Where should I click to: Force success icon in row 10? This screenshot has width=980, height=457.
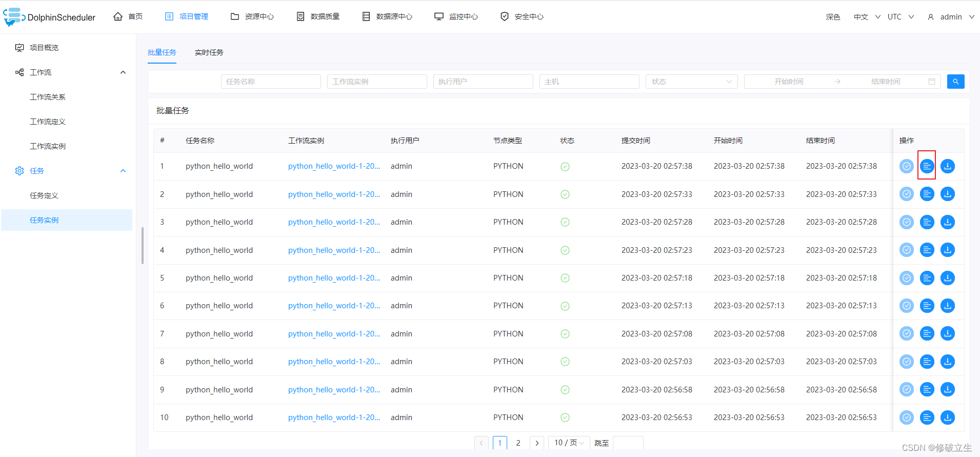pos(906,418)
